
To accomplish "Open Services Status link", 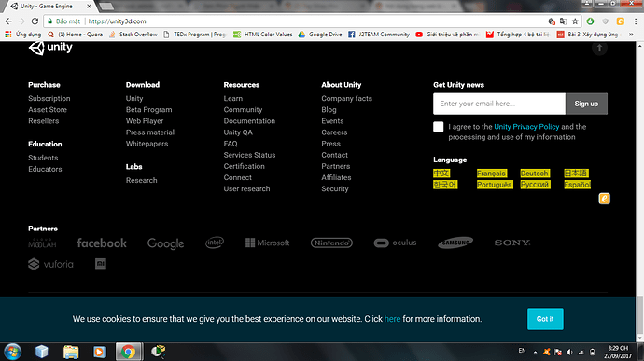I will pos(249,155).
